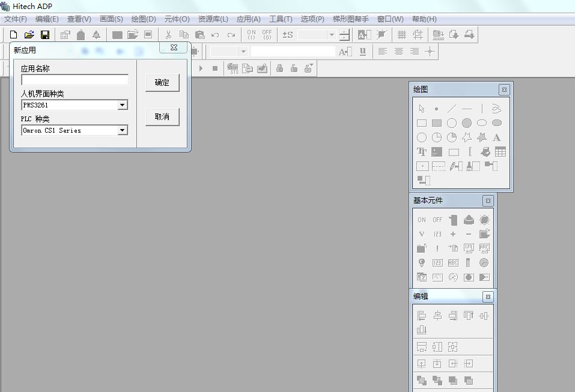Close the 绘图 tool panel

click(504, 89)
